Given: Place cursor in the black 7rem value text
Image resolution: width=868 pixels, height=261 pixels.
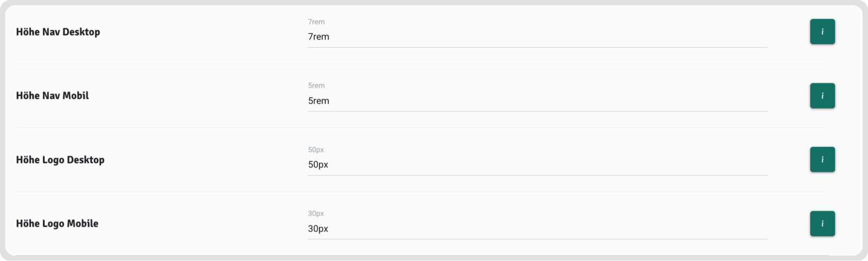Looking at the screenshot, I should click(x=319, y=37).
